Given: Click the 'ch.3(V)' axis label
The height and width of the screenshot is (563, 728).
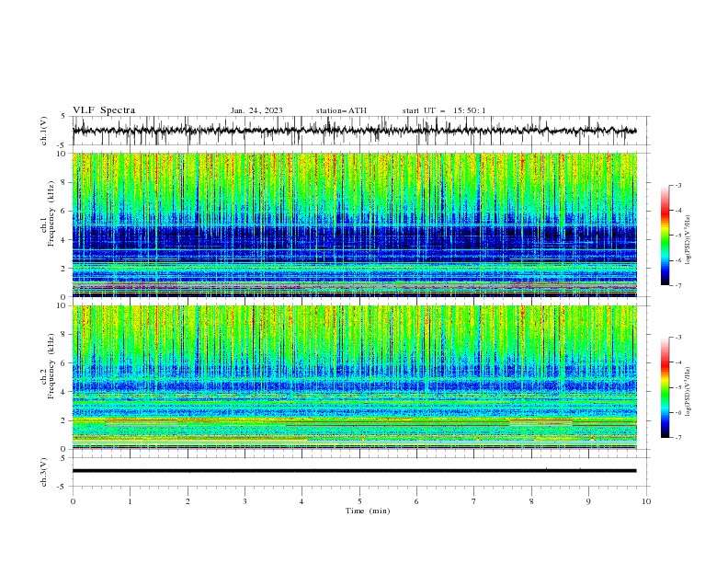Looking at the screenshot, I should [x=44, y=472].
